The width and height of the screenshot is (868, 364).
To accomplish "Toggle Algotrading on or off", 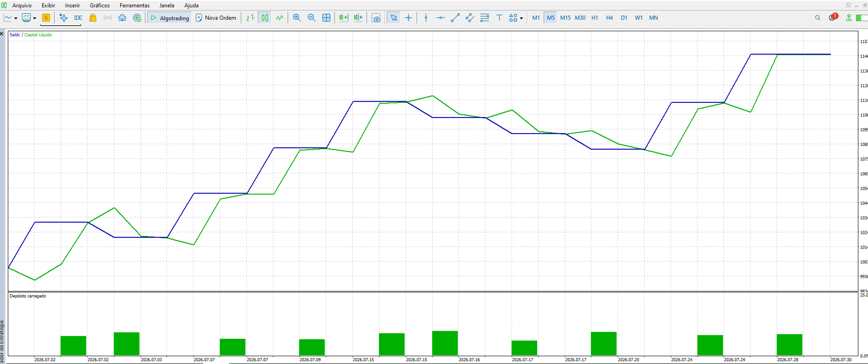I will click(x=169, y=18).
